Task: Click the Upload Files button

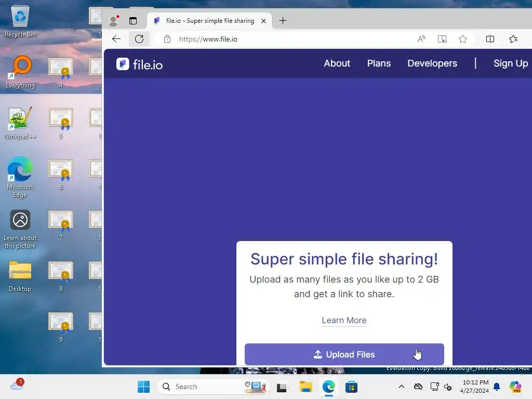Action: click(x=344, y=354)
